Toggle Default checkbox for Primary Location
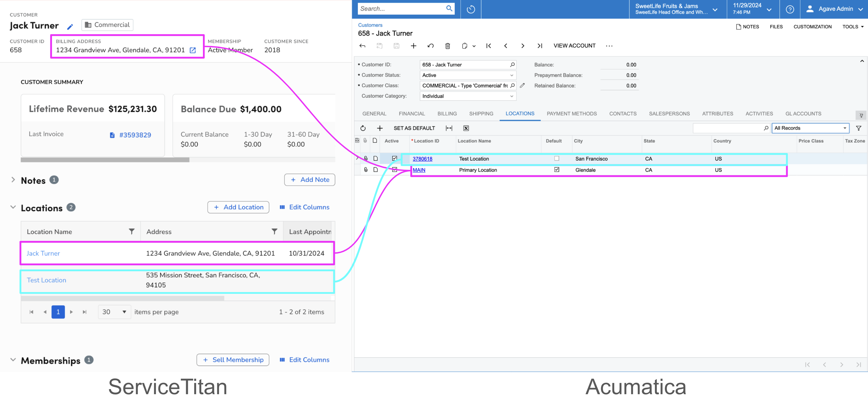The image size is (868, 407). [557, 169]
